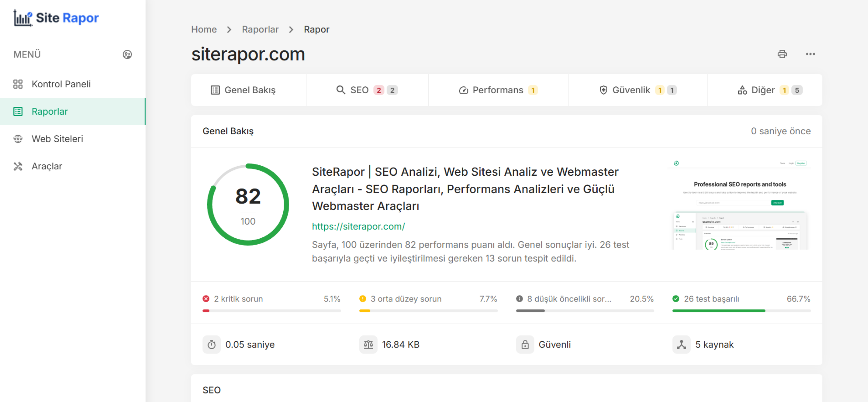Click the Performans tab speedometer icon
868x402 pixels.
(x=463, y=90)
